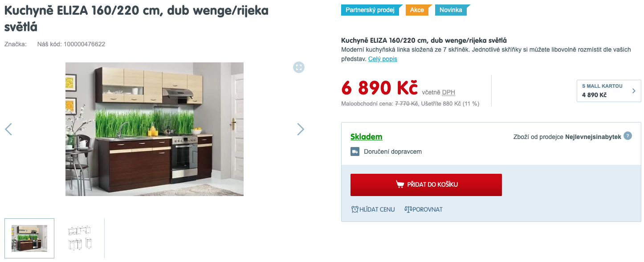Click the Nejlevnejsinabytek seller name
This screenshot has width=644, height=262.
point(593,137)
